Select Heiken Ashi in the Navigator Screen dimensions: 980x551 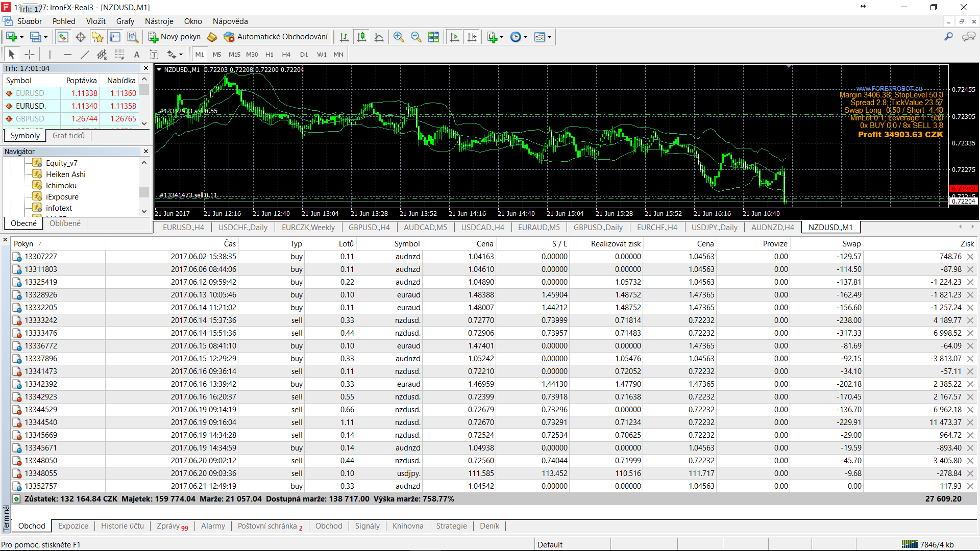(x=65, y=174)
